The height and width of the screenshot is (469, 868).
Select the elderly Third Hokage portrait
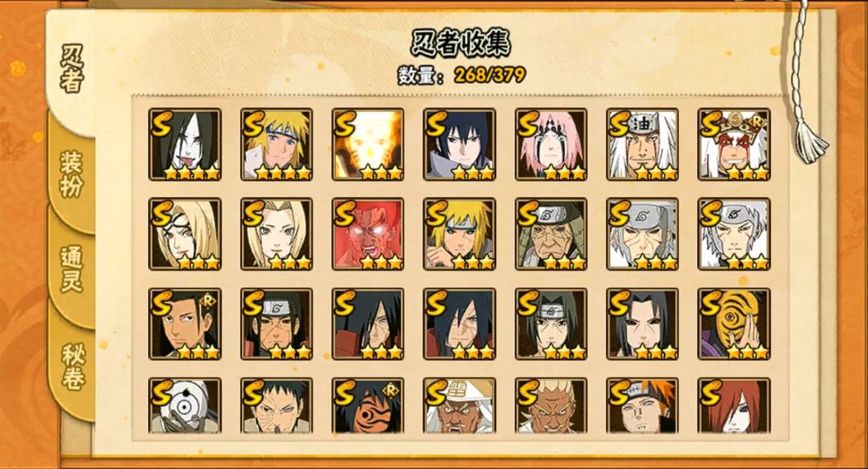pyautogui.click(x=551, y=234)
